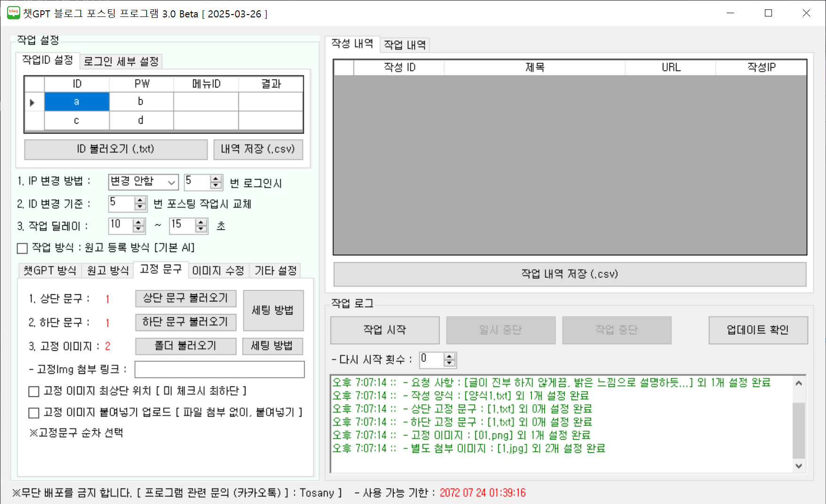Screen dimensions: 826x504
Task: Decrease maximum 작업 딜레이 value of 15
Action: click(201, 229)
